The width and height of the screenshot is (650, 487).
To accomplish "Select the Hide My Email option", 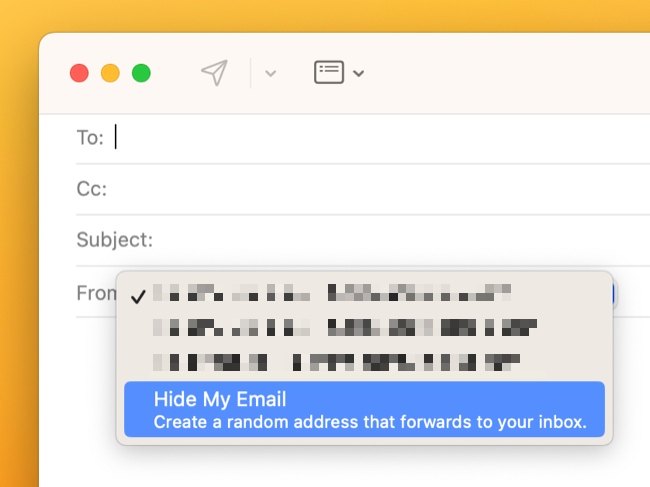I will [368, 409].
